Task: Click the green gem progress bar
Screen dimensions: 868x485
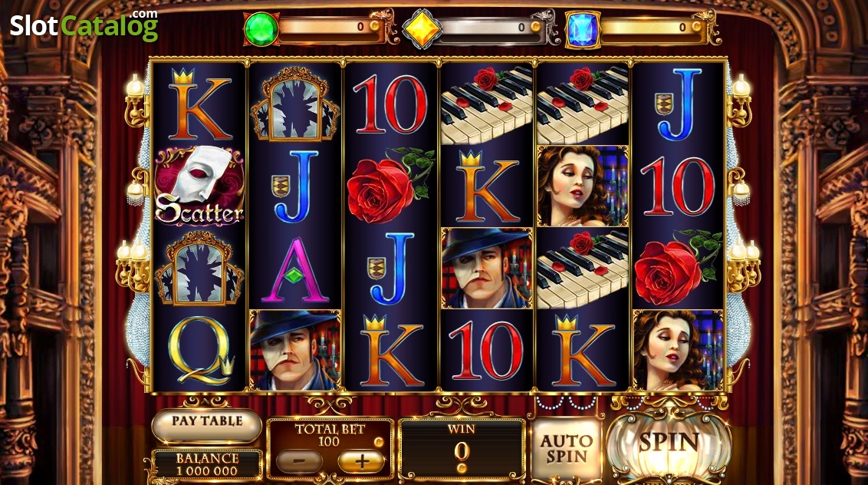Action: coord(330,27)
